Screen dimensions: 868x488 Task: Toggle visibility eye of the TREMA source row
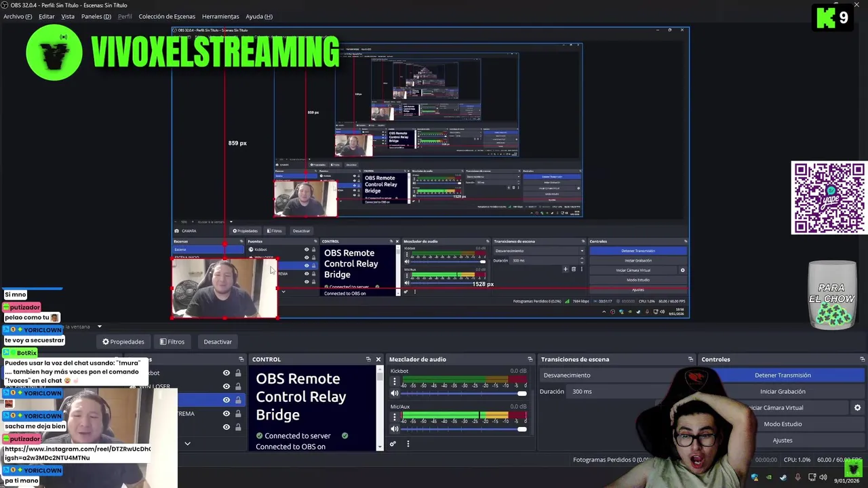tap(226, 413)
